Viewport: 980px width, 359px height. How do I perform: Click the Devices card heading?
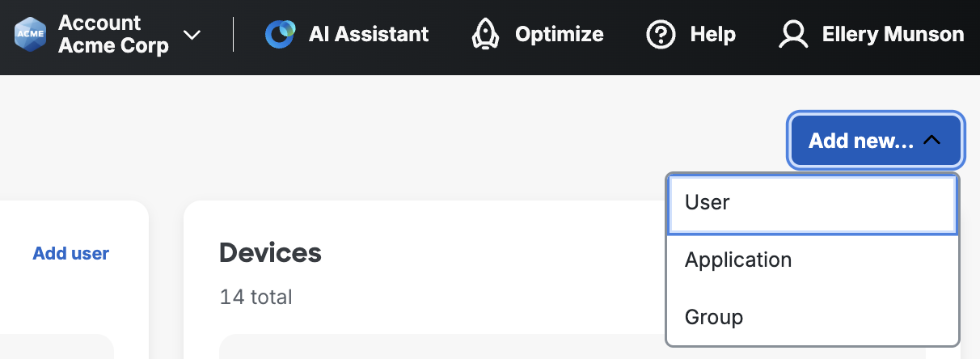point(270,253)
